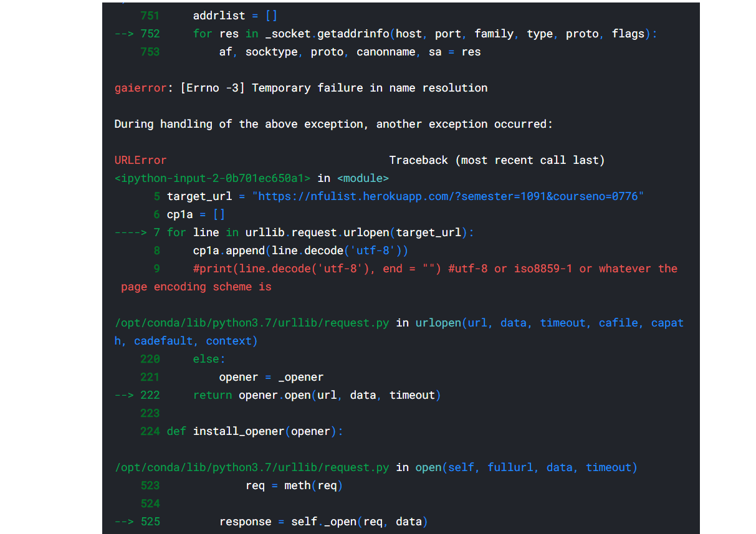This screenshot has height=534, width=756.
Task: Click line number 220 beside 'else:'
Action: pos(150,359)
